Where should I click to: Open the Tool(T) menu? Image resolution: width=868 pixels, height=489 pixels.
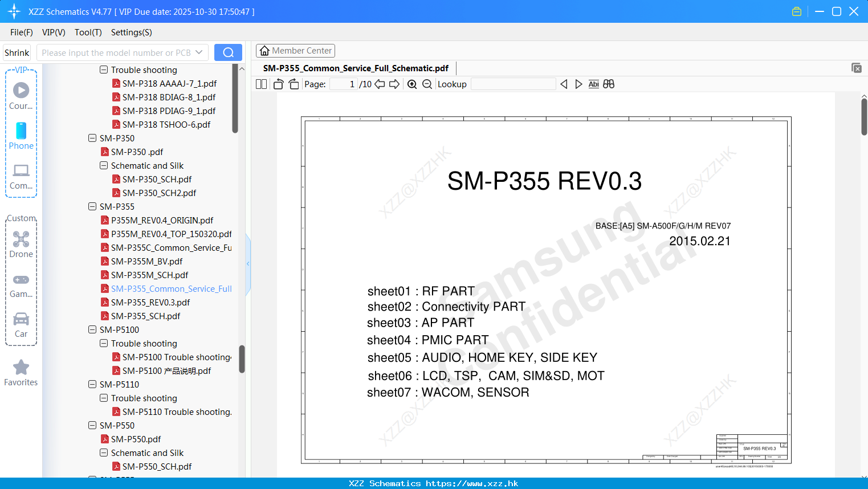click(88, 32)
